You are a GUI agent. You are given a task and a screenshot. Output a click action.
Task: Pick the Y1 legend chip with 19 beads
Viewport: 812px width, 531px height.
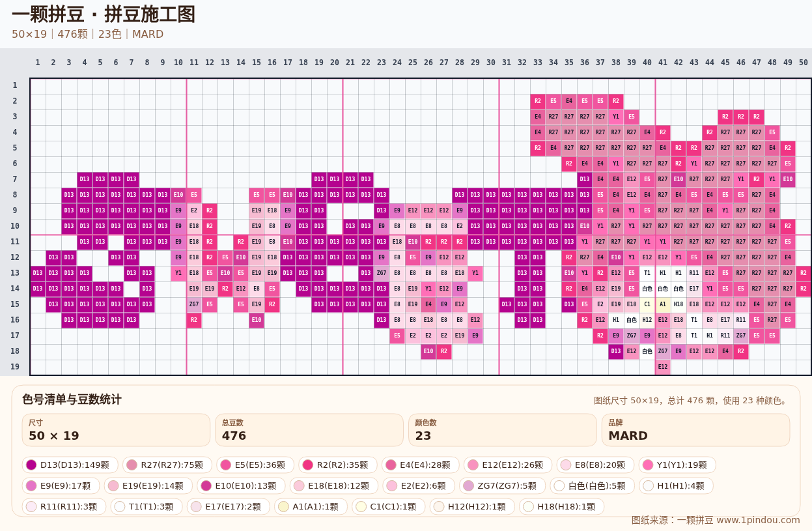click(x=677, y=465)
